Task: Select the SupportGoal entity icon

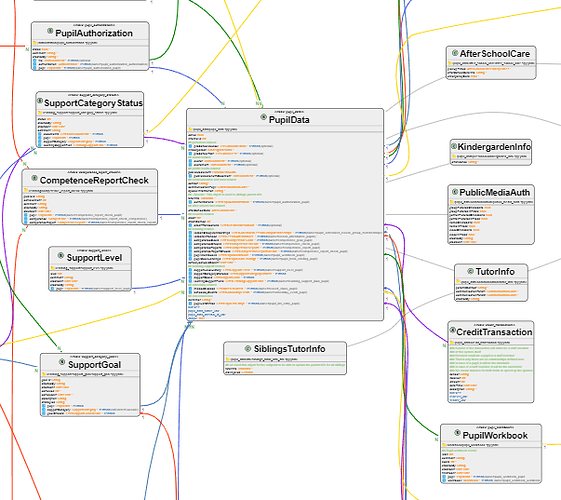Action: click(x=62, y=362)
